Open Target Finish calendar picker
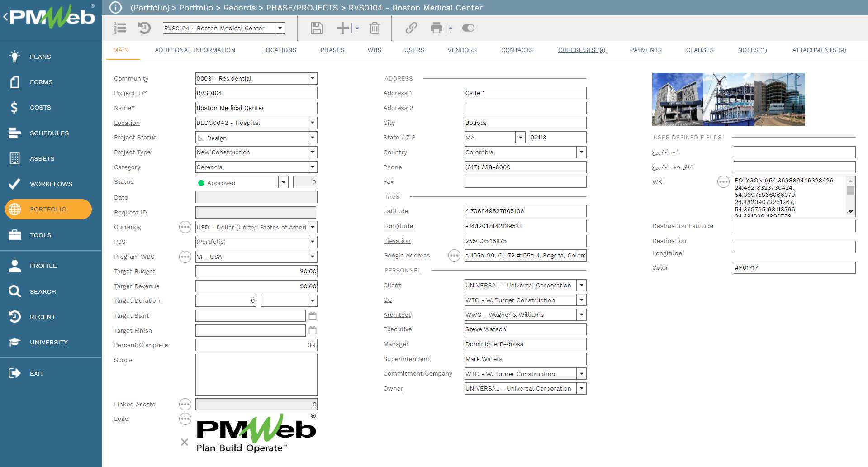 point(313,330)
